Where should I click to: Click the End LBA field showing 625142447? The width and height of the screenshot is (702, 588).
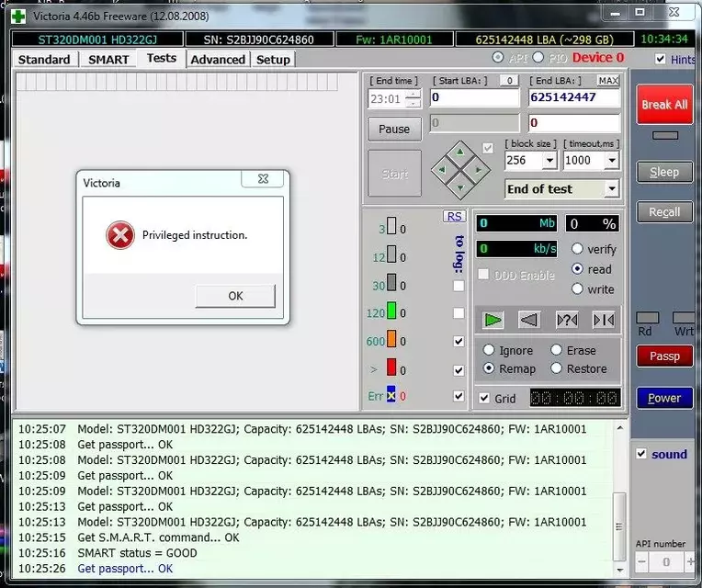pyautogui.click(x=574, y=97)
